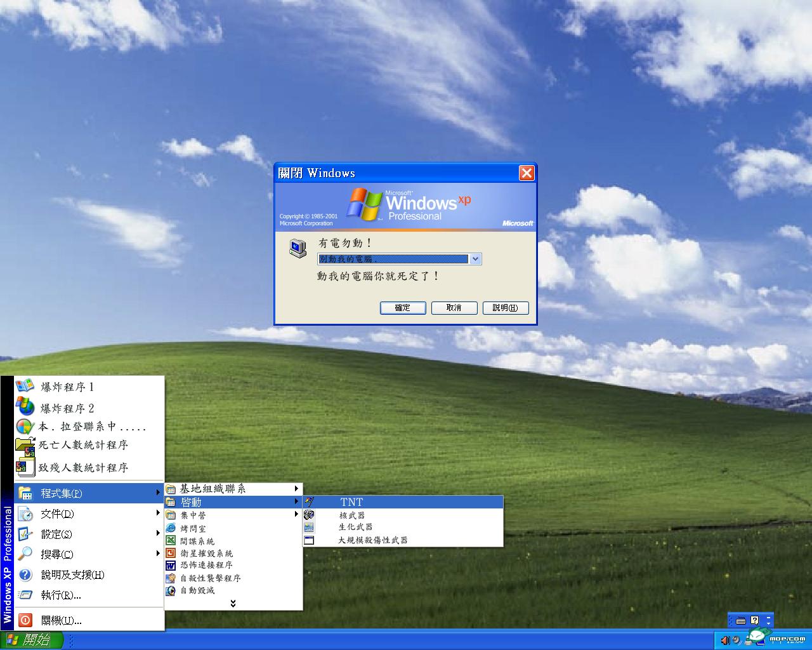Viewport: 812px width, 650px height.
Task: Open 致殘人數統計程序 in the Start menu
Action: click(x=89, y=468)
